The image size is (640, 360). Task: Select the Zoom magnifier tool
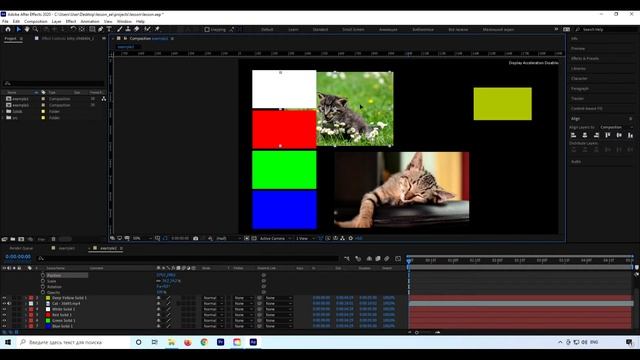36,29
